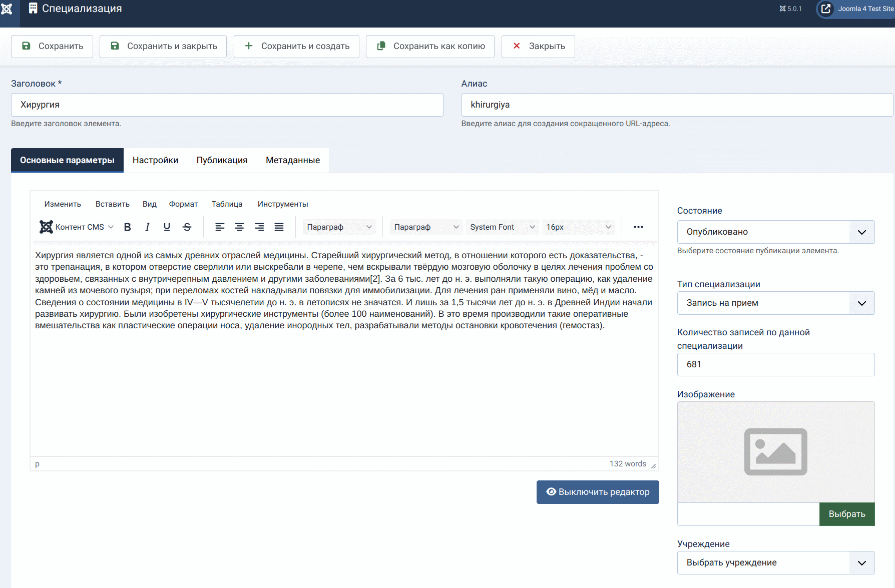Show more toolbar options (three dots)
This screenshot has width=895, height=588.
638,227
